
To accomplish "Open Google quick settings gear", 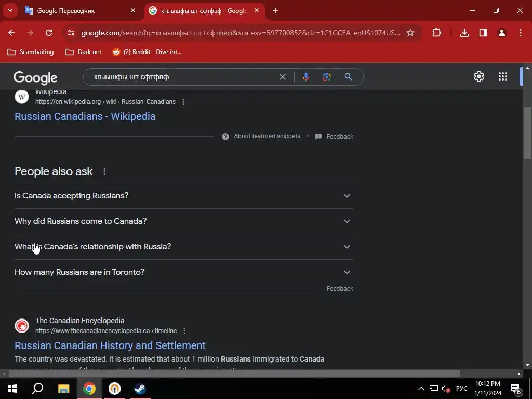I will click(478, 76).
